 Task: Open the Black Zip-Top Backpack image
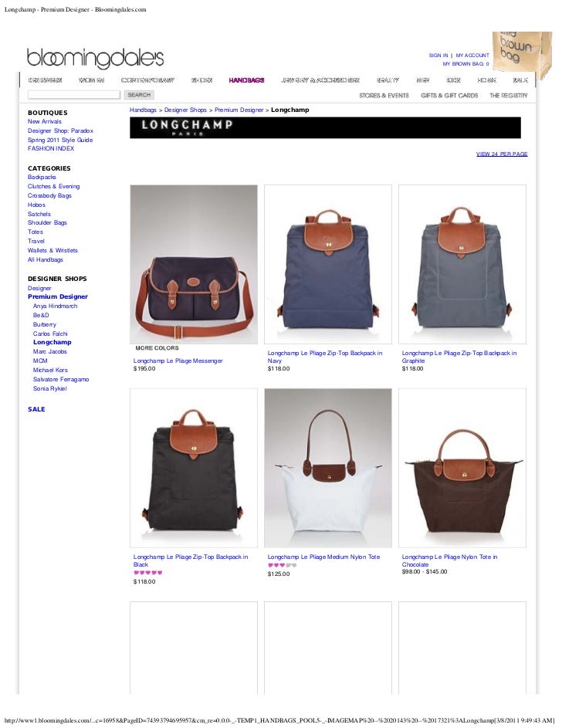pos(194,468)
